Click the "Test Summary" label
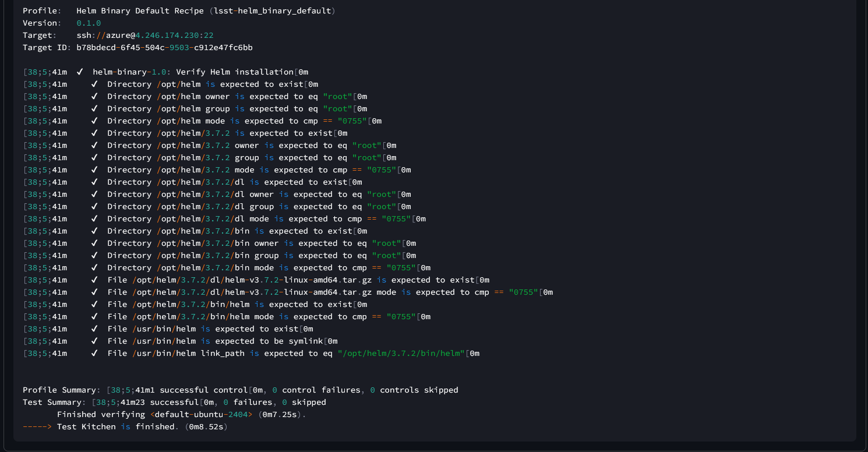The width and height of the screenshot is (868, 452). (x=54, y=402)
